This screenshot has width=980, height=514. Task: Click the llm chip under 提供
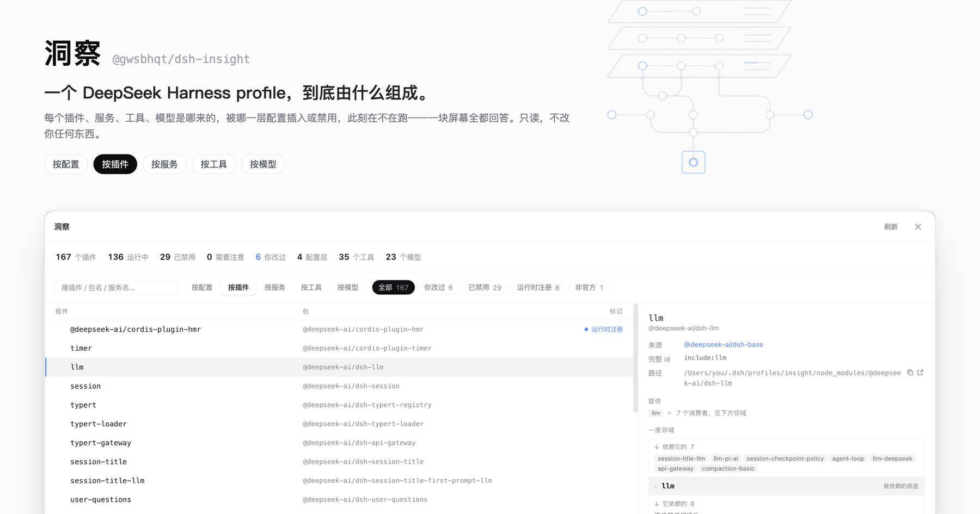(656, 413)
